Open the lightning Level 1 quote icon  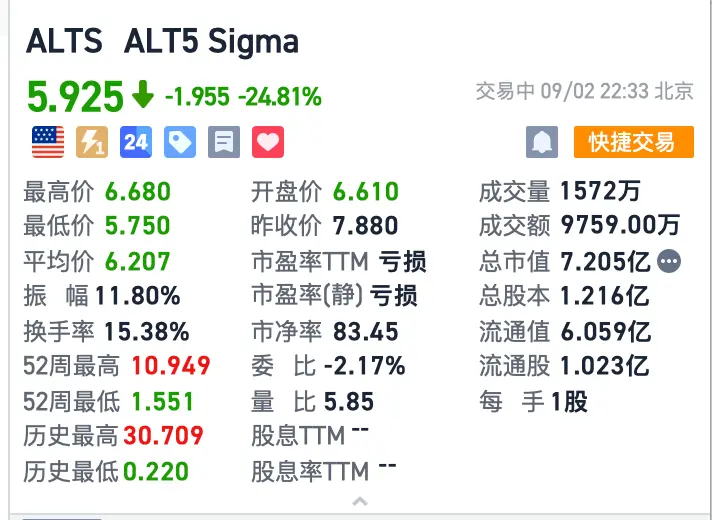tap(92, 142)
